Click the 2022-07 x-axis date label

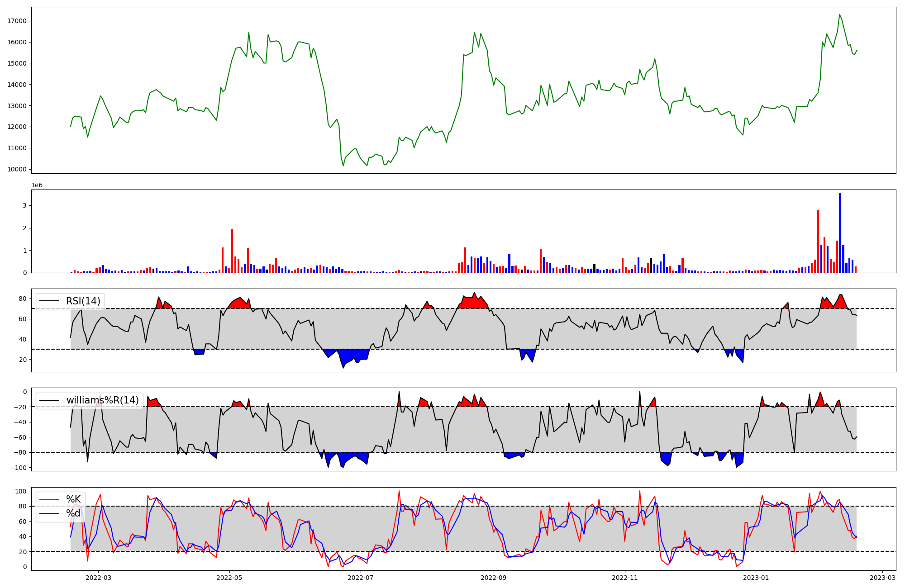pyautogui.click(x=361, y=578)
